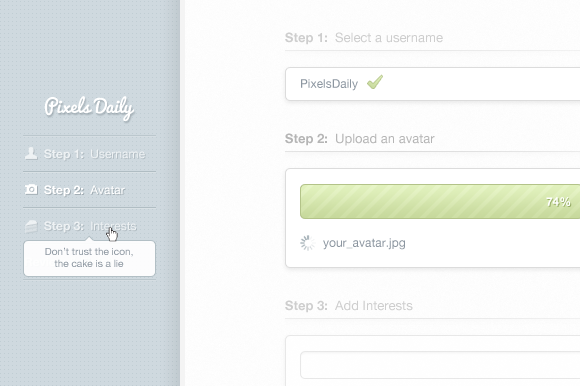The width and height of the screenshot is (580, 386).
Task: Click the Step 2: Upload an avatar heading
Action: coord(360,139)
